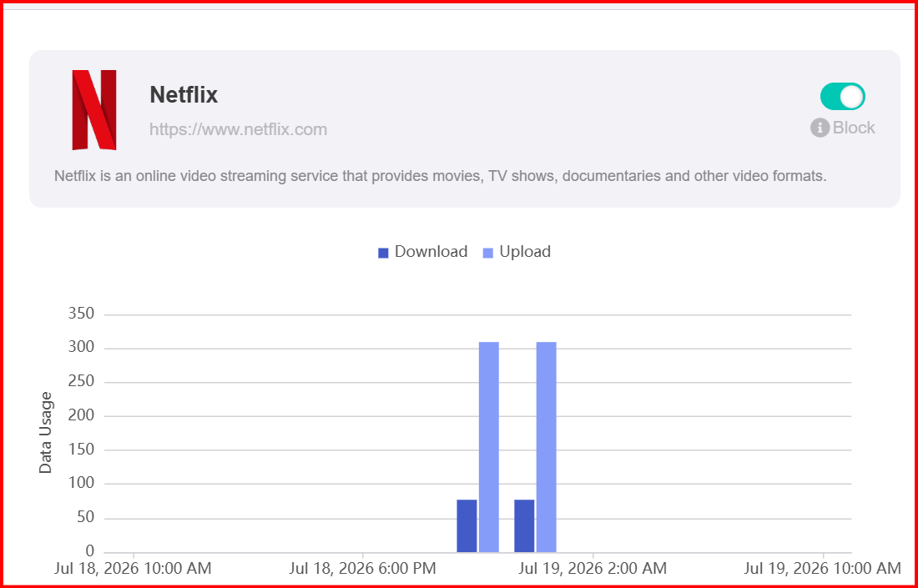This screenshot has height=588, width=918.
Task: Toggle the Netflix Block switch
Action: click(x=843, y=97)
